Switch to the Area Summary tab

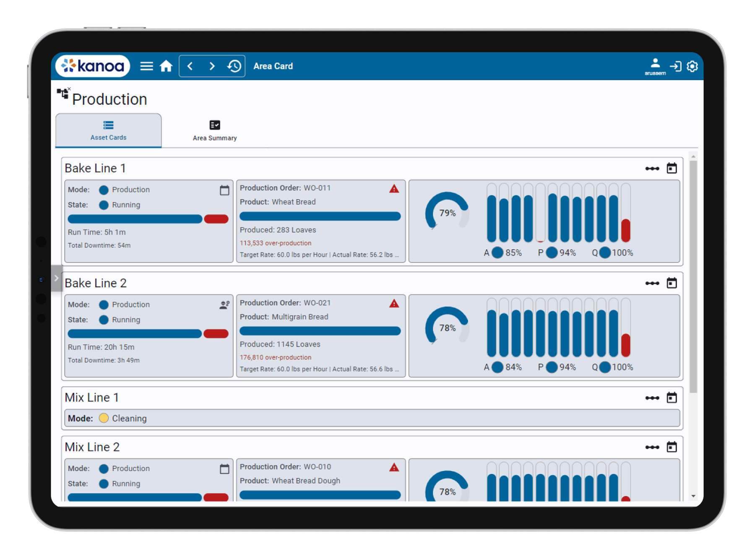coord(214,130)
